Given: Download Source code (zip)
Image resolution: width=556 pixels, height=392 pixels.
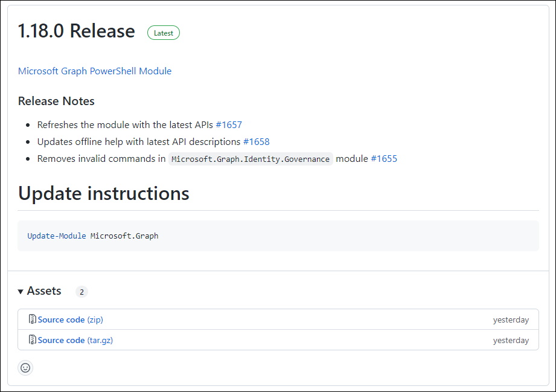Looking at the screenshot, I should pyautogui.click(x=70, y=320).
